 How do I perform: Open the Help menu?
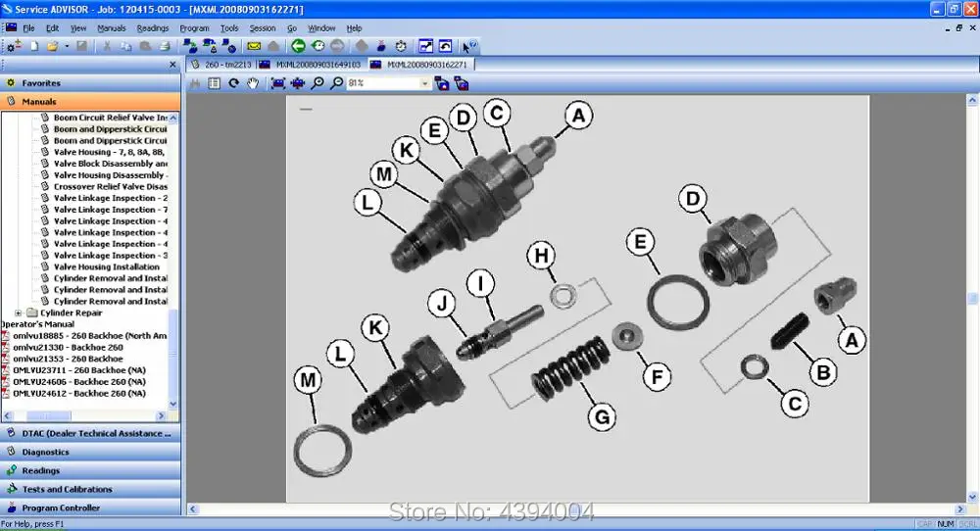(355, 28)
